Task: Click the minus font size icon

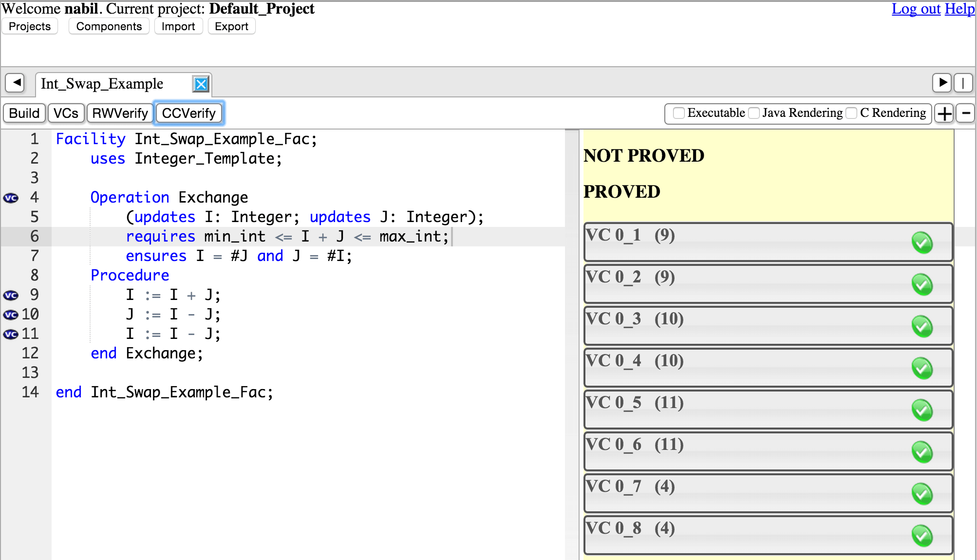Action: (965, 113)
